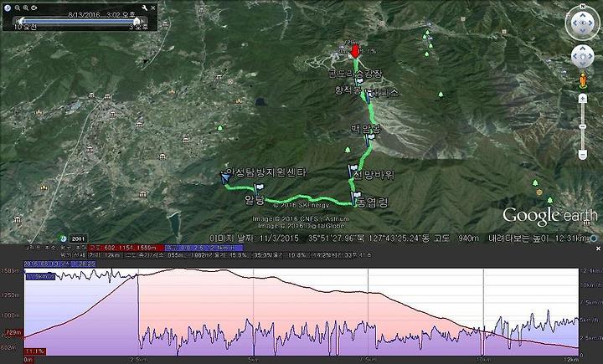This screenshot has height=364, width=603.
Task: Click the 안성탐방지원센타 placemark label
Action: click(x=266, y=172)
